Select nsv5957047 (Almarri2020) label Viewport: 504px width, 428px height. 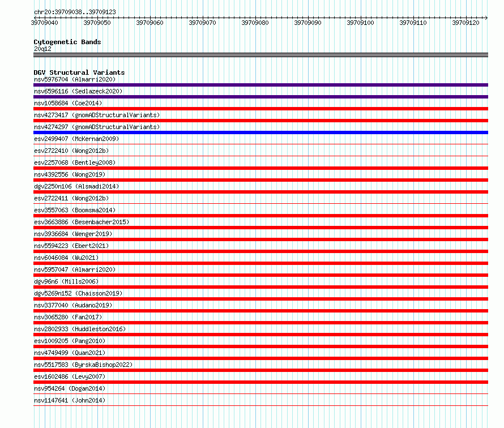tap(75, 269)
